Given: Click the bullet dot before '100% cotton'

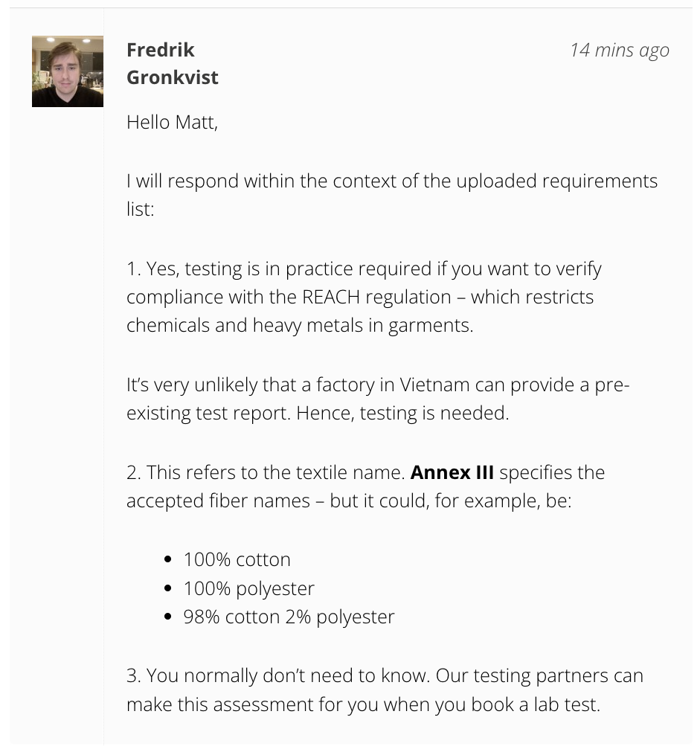Looking at the screenshot, I should [x=167, y=560].
